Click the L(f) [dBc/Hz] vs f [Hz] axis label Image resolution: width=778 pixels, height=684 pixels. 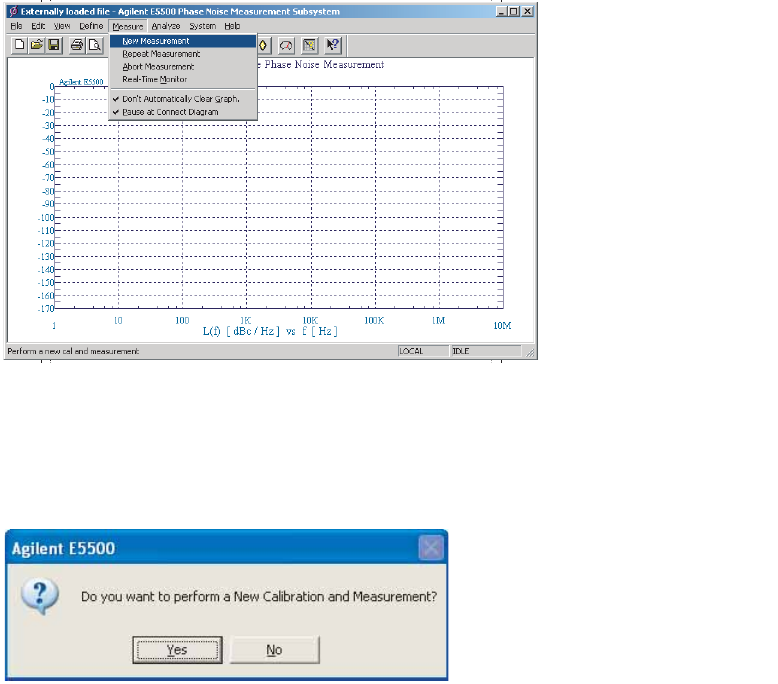tap(270, 331)
